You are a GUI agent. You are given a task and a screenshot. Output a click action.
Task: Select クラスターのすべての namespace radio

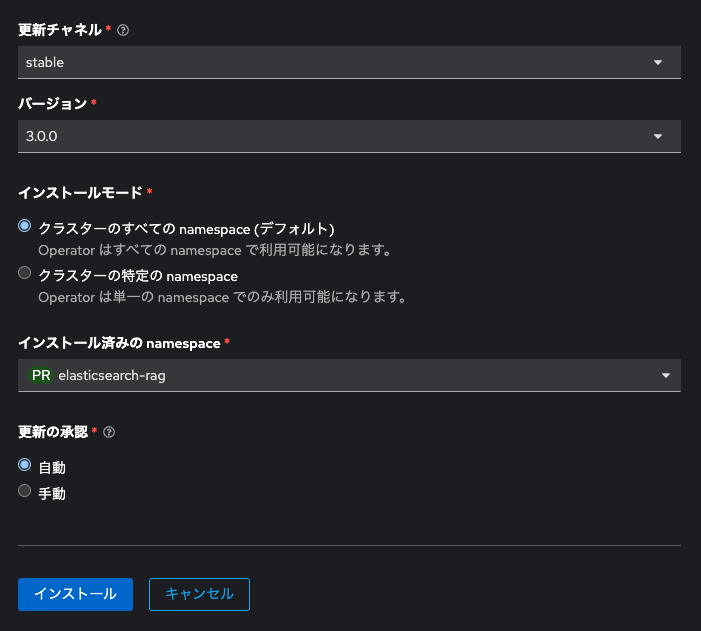point(25,226)
